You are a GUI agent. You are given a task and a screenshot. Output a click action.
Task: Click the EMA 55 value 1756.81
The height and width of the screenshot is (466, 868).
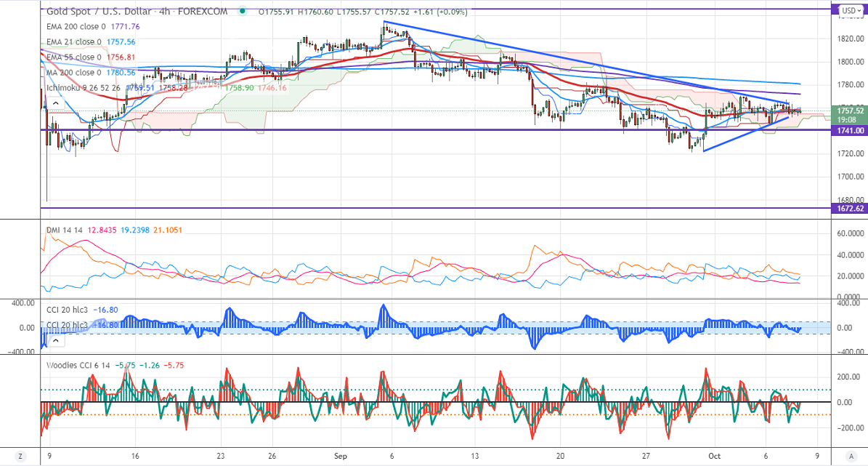[x=121, y=57]
